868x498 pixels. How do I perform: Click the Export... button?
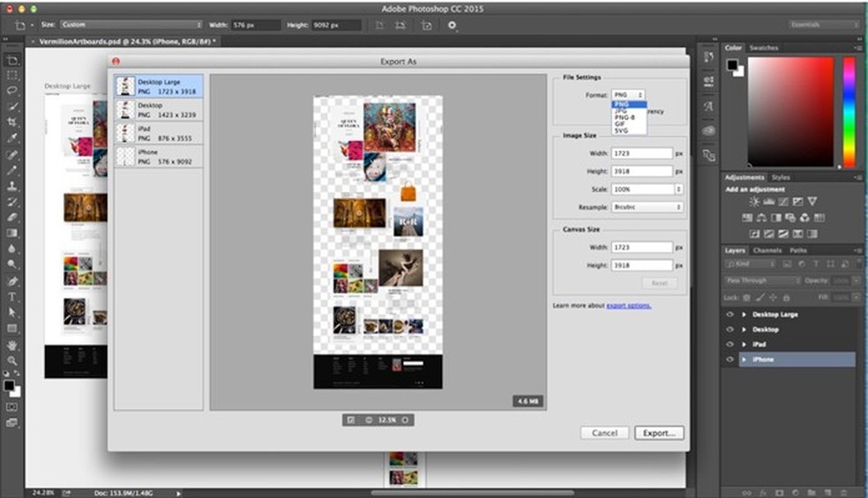point(658,433)
